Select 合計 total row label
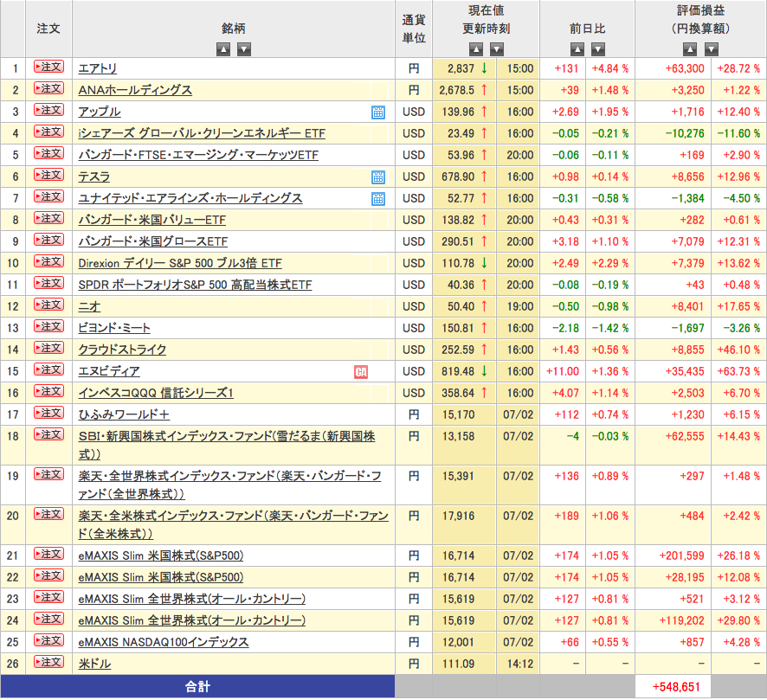Viewport: 767px width, 700px height. (x=197, y=687)
